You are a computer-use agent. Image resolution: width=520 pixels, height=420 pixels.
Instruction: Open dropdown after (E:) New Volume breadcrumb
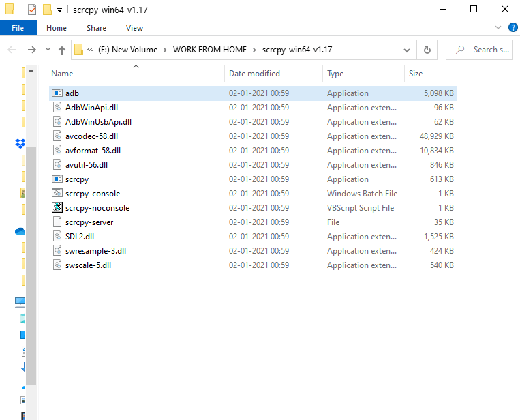point(165,50)
